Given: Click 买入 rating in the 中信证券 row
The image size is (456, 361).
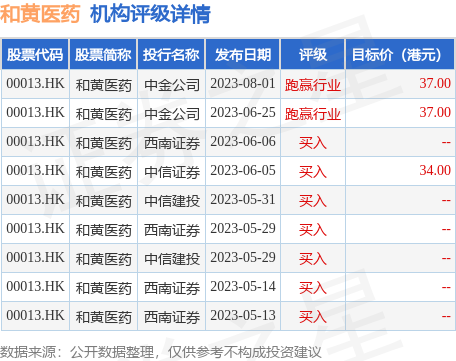Looking at the screenshot, I should click(x=313, y=172).
